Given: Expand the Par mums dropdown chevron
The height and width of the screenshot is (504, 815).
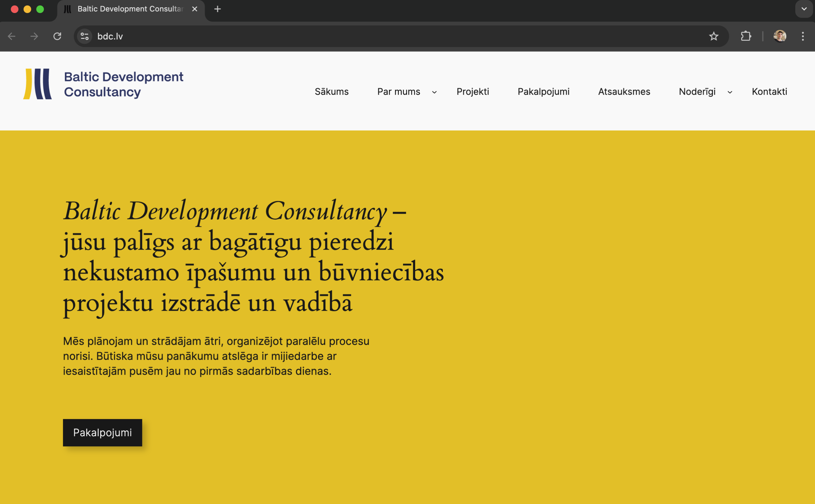Looking at the screenshot, I should point(434,92).
